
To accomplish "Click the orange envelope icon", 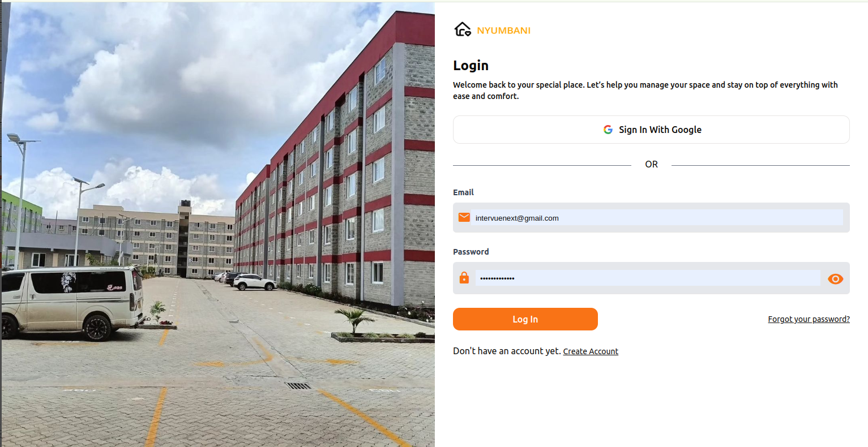I will (464, 218).
